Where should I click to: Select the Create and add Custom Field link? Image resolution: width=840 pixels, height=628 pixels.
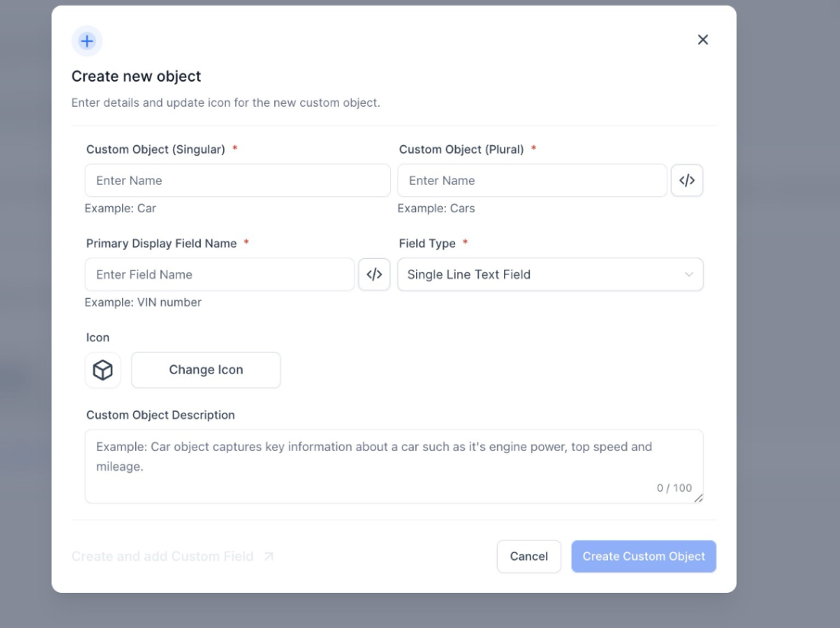coord(163,557)
